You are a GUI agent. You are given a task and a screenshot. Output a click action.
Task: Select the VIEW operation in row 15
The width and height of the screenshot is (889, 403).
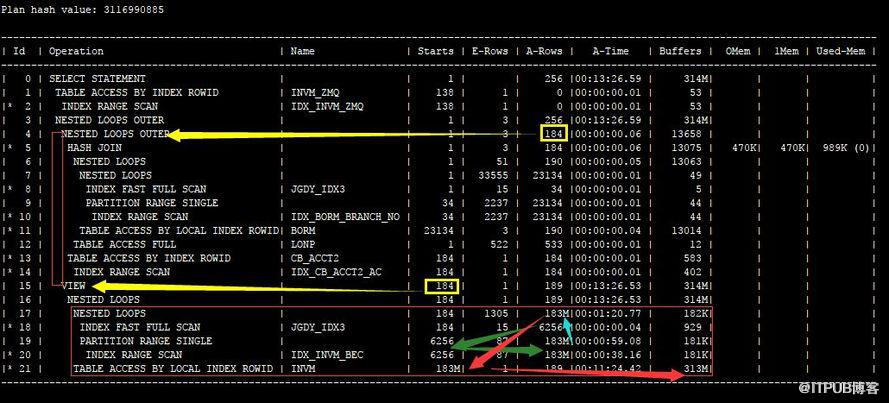[x=73, y=286]
